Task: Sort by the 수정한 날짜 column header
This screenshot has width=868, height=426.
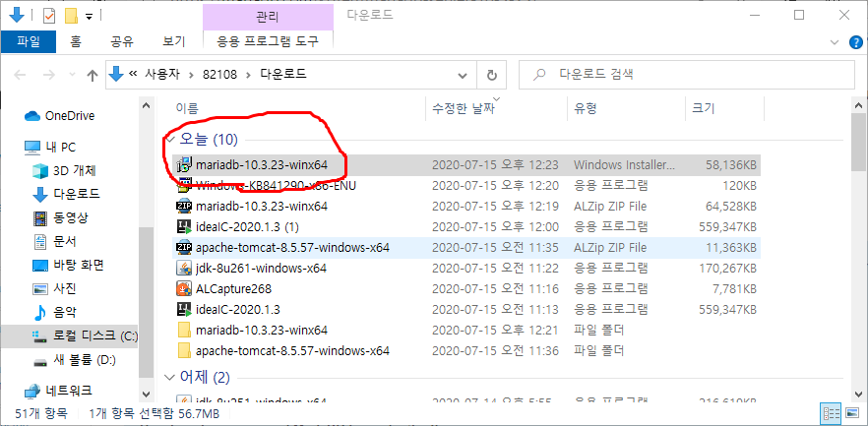Action: click(x=463, y=108)
